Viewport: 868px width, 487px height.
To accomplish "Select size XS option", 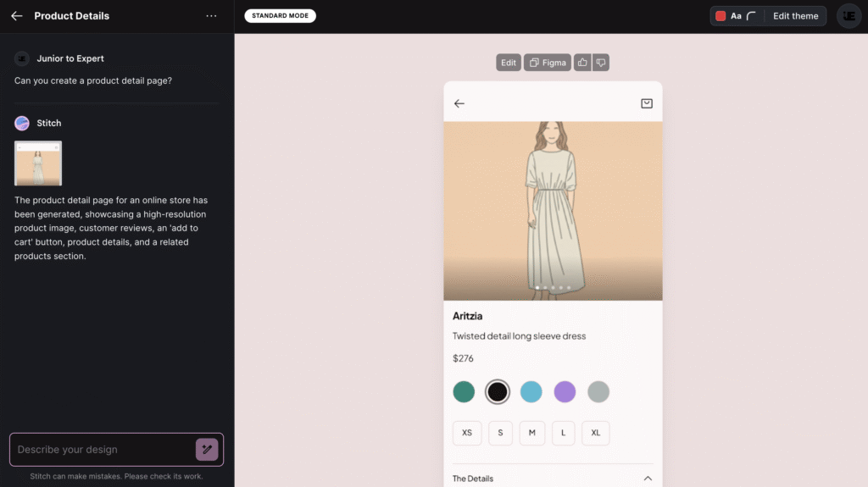I will click(467, 433).
